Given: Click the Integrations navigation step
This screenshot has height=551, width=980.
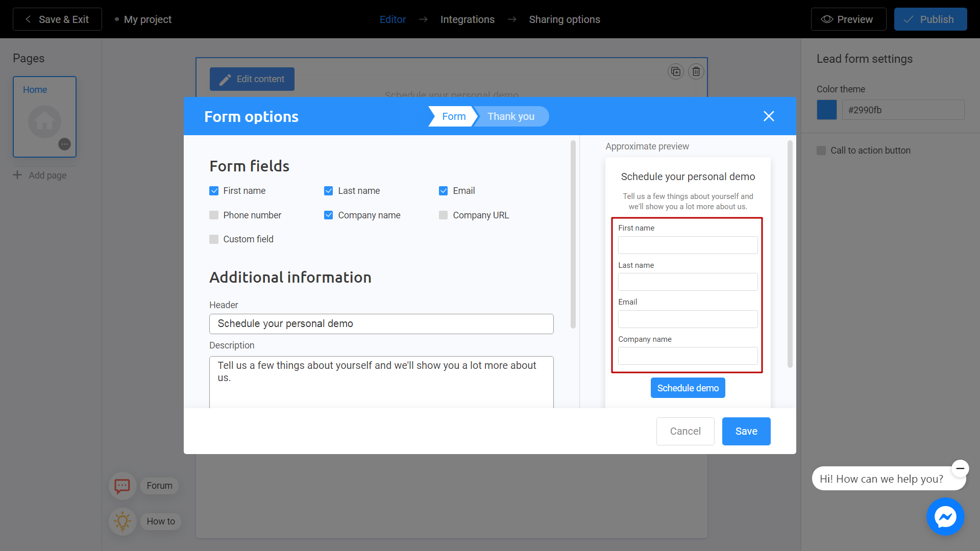Looking at the screenshot, I should [467, 19].
